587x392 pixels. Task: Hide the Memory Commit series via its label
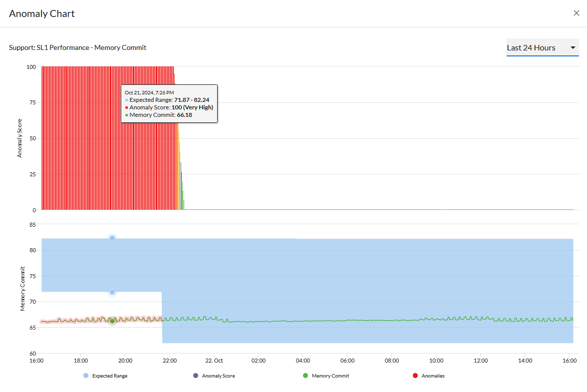coord(330,376)
